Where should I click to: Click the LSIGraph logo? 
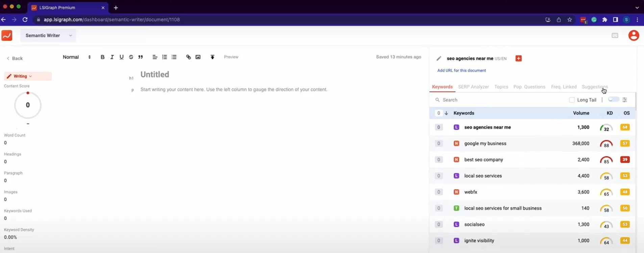[7, 35]
